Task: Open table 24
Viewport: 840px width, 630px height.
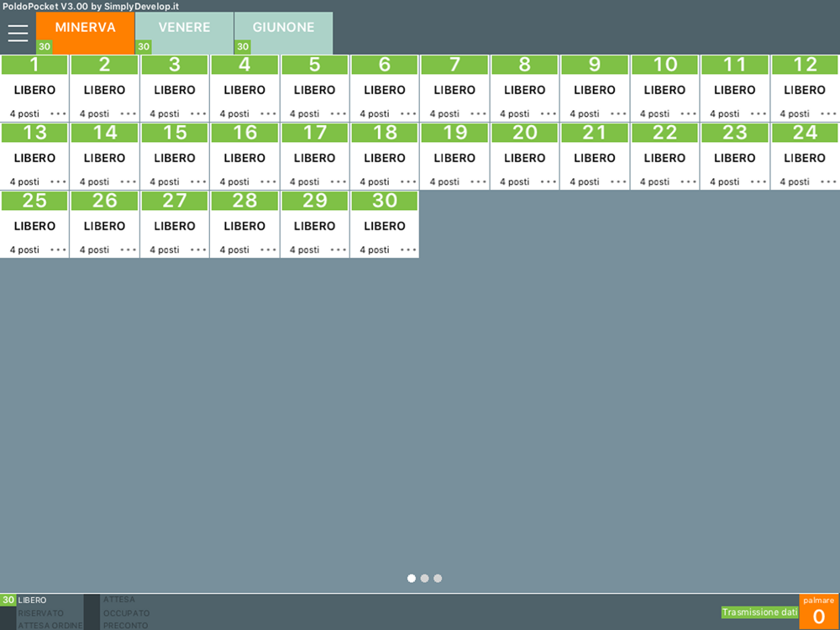Action: click(805, 156)
